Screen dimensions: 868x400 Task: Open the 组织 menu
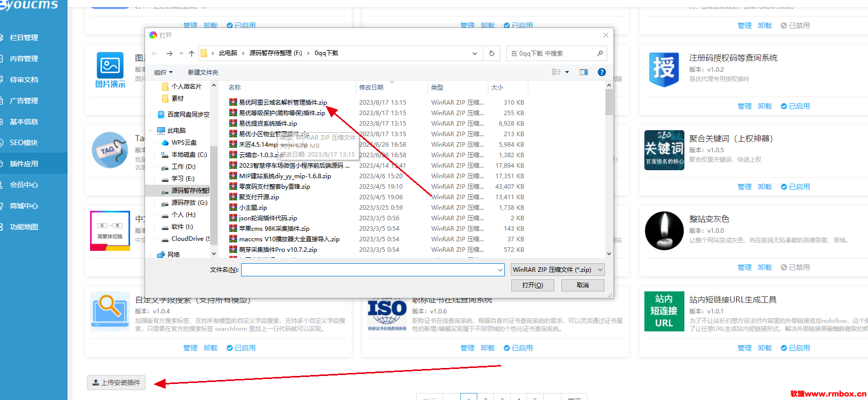(163, 72)
